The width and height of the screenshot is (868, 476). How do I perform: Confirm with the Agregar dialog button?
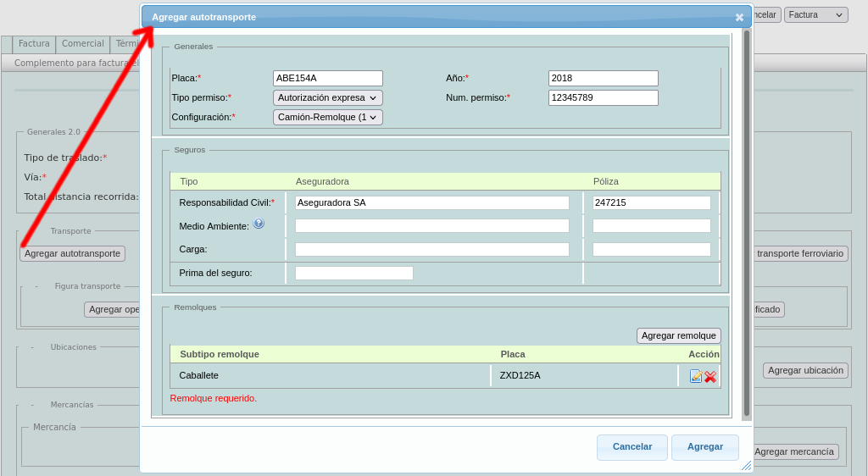coord(704,446)
